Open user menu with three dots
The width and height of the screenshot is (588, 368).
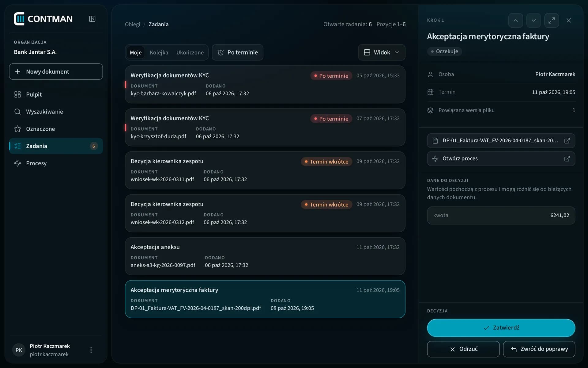[x=91, y=350]
